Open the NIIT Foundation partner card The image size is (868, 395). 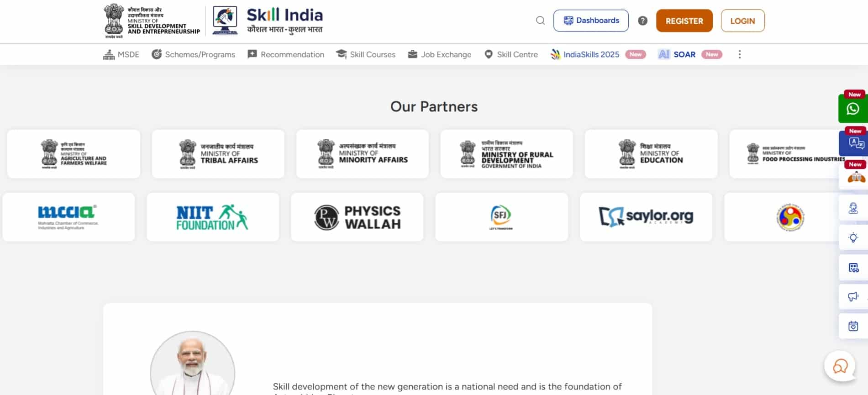tap(213, 217)
